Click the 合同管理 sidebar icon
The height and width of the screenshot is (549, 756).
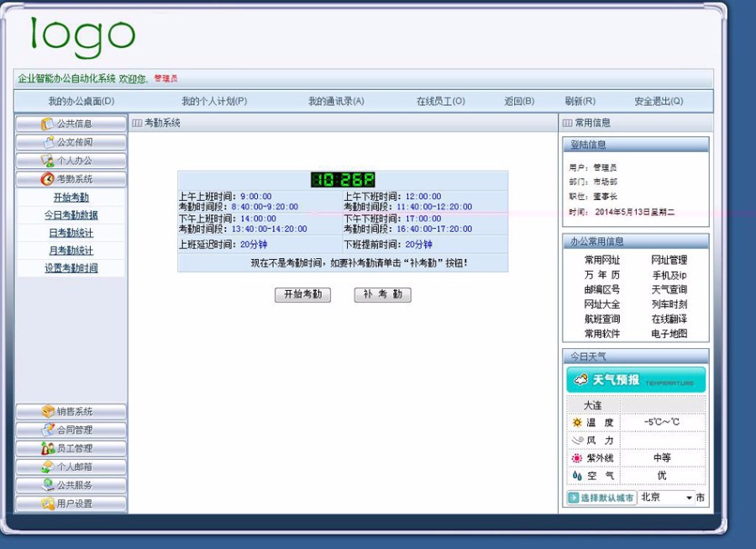(x=48, y=430)
